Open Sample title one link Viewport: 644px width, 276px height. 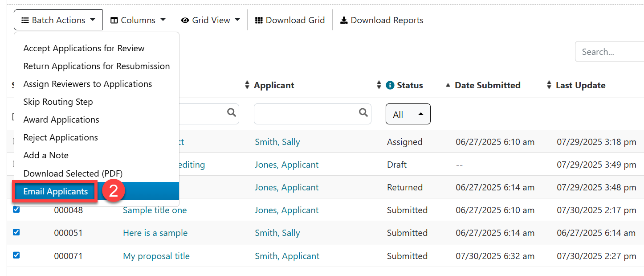coord(155,210)
